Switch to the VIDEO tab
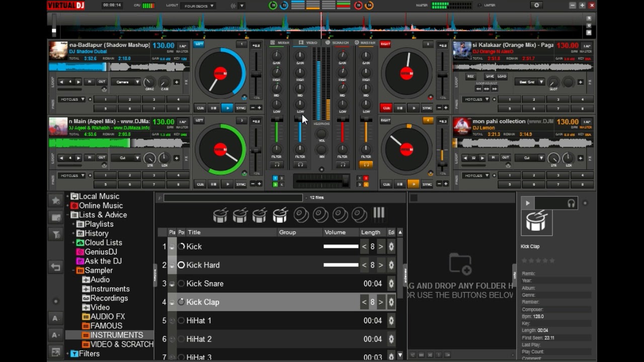 [x=308, y=43]
